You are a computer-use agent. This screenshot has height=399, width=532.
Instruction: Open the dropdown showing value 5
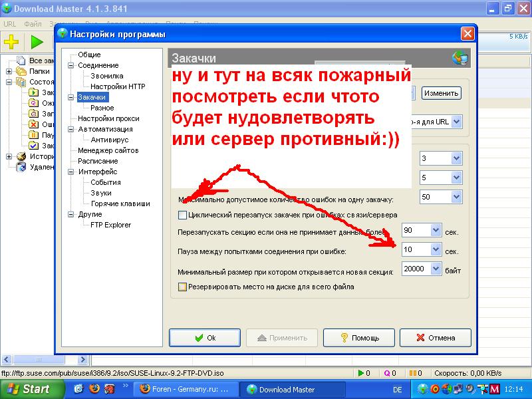[457, 178]
